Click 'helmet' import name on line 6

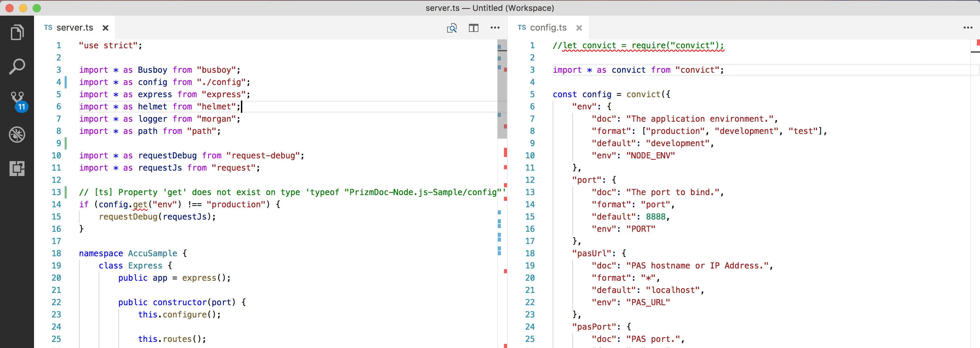pyautogui.click(x=152, y=107)
